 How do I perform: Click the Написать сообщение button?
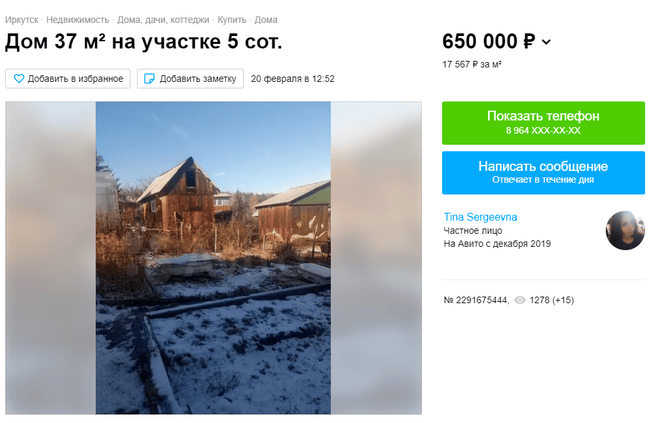coord(543,173)
